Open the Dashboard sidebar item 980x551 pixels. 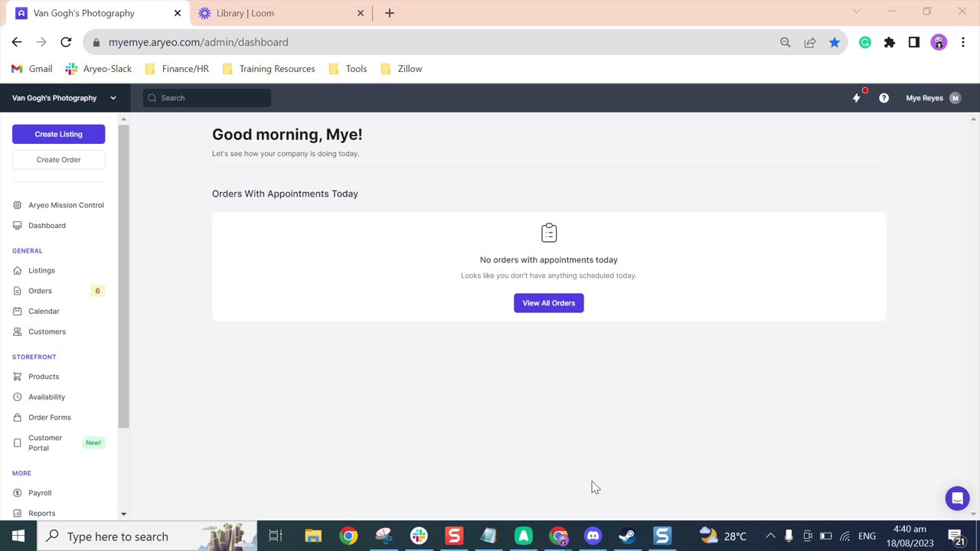click(x=47, y=226)
